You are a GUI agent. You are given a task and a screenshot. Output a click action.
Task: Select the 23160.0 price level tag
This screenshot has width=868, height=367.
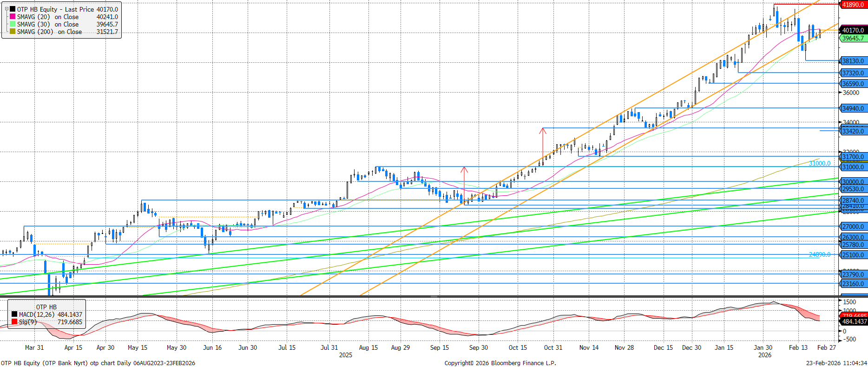pos(853,284)
